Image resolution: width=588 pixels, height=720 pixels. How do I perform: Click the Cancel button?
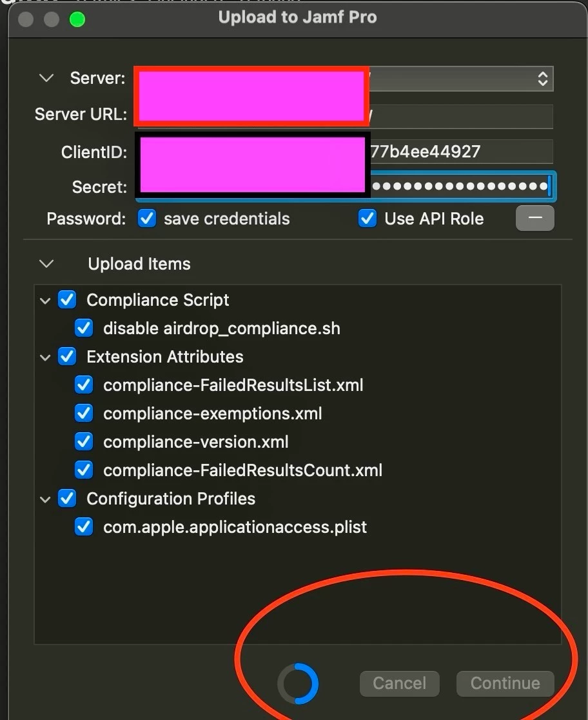399,683
